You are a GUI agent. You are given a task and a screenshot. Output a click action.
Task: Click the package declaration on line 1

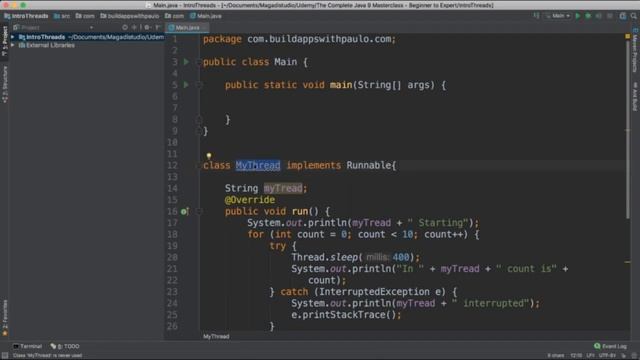[x=299, y=39]
